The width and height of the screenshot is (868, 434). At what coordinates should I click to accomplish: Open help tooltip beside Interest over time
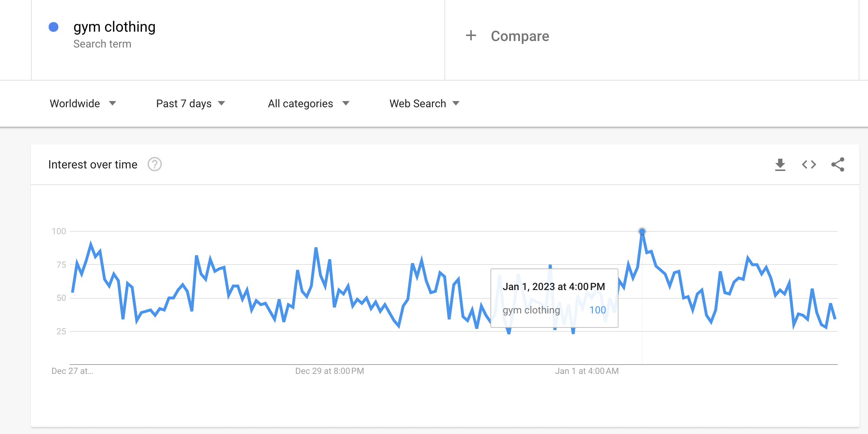pos(155,164)
